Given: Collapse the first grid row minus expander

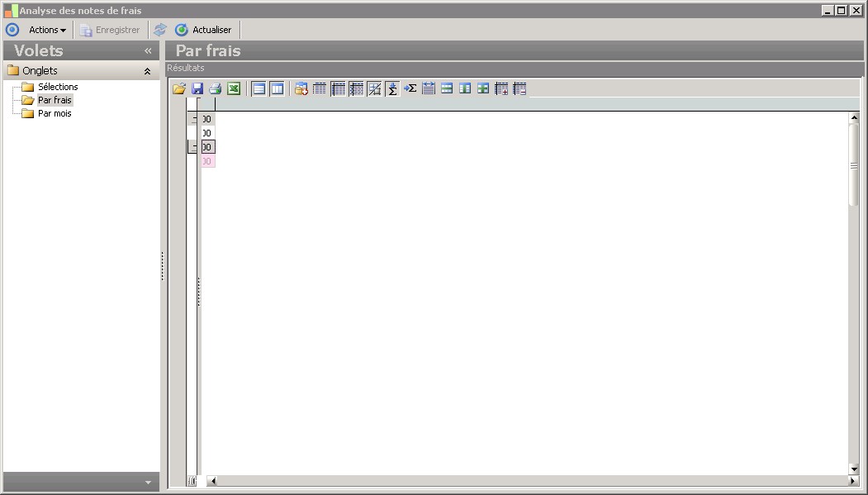Looking at the screenshot, I should 194,119.
